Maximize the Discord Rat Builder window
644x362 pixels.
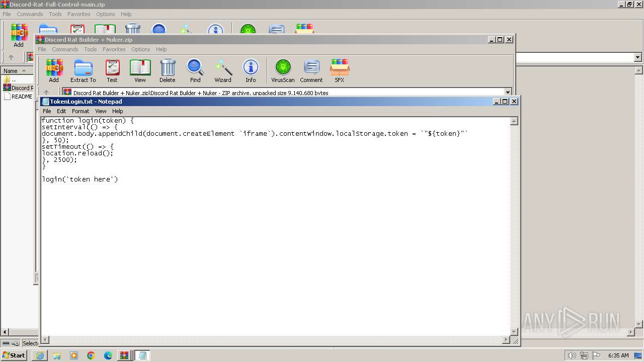(500, 40)
